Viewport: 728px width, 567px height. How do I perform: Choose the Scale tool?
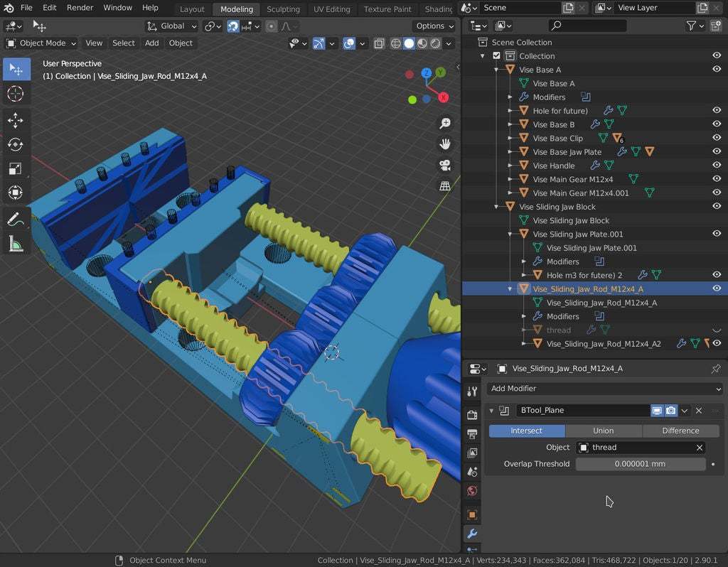pyautogui.click(x=16, y=169)
